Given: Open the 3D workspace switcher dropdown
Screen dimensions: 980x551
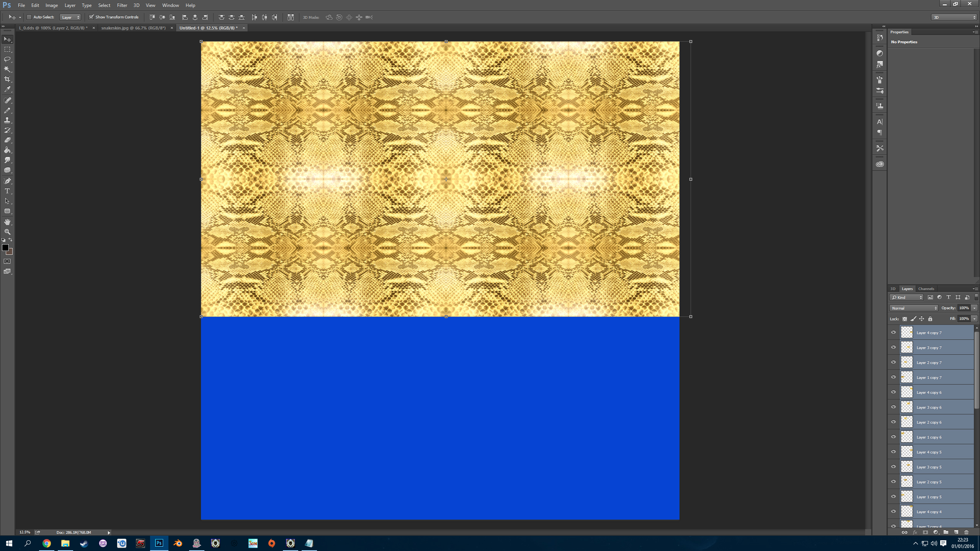Looking at the screenshot, I should [x=954, y=17].
